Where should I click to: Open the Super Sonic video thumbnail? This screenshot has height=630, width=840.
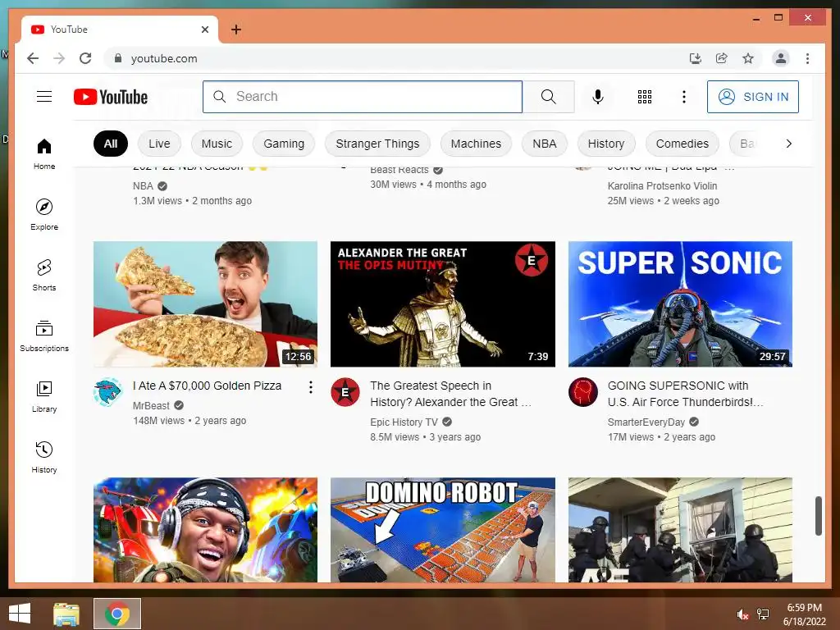(680, 304)
